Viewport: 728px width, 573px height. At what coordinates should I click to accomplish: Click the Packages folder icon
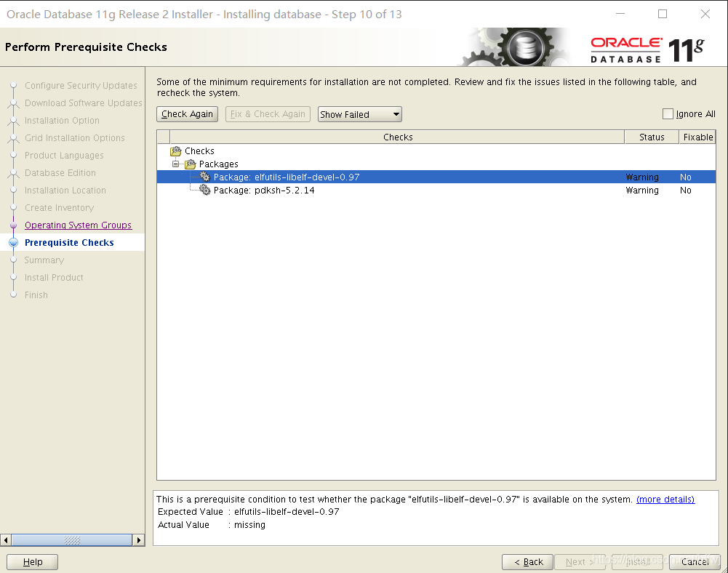coord(191,164)
